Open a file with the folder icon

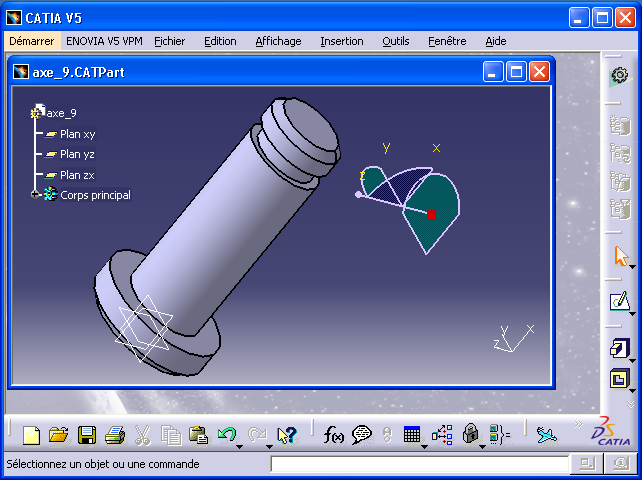tap(59, 435)
